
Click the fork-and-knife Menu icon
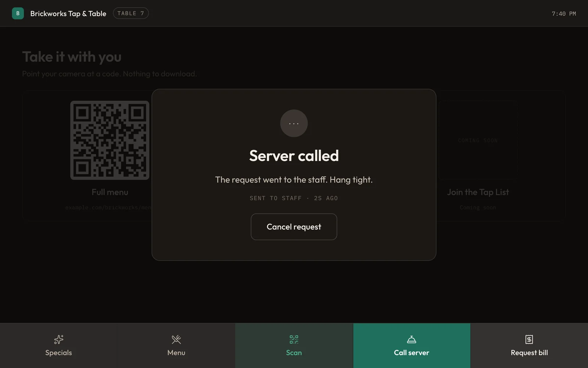[x=176, y=339]
